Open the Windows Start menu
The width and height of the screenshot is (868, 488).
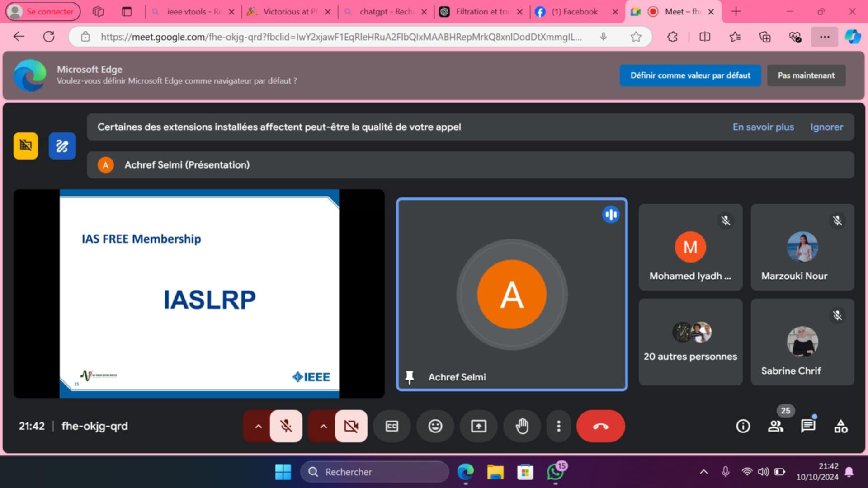pos(283,472)
